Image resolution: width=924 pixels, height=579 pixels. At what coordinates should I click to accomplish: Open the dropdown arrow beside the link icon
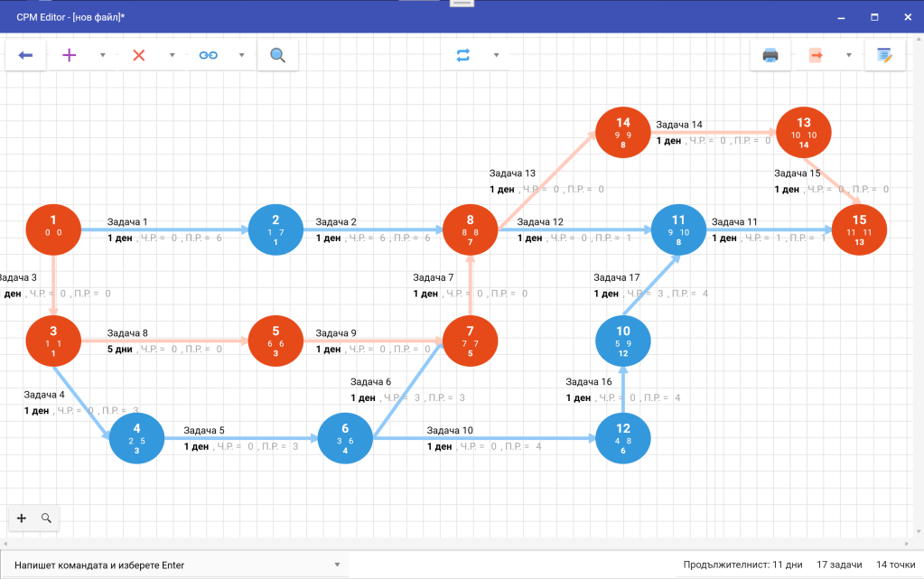pos(241,55)
